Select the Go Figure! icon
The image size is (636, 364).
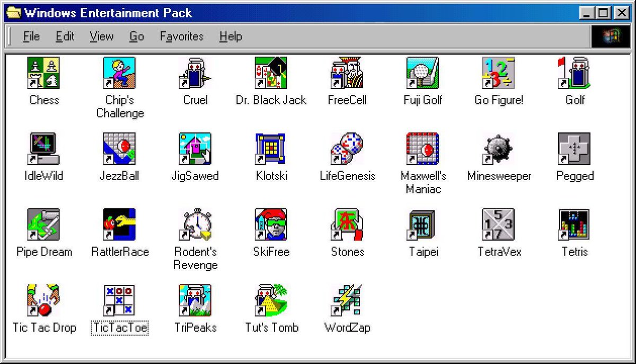click(499, 73)
